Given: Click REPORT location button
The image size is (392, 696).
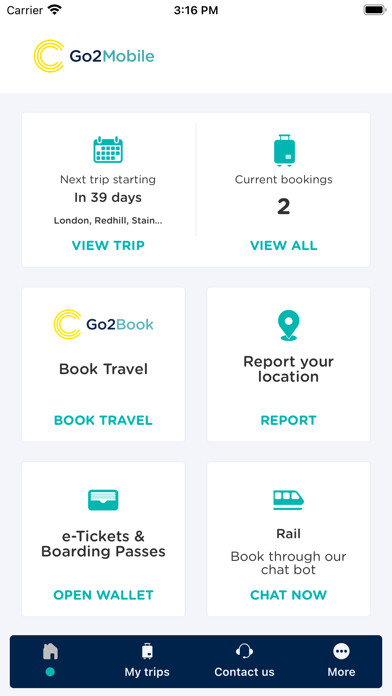Looking at the screenshot, I should tap(289, 420).
